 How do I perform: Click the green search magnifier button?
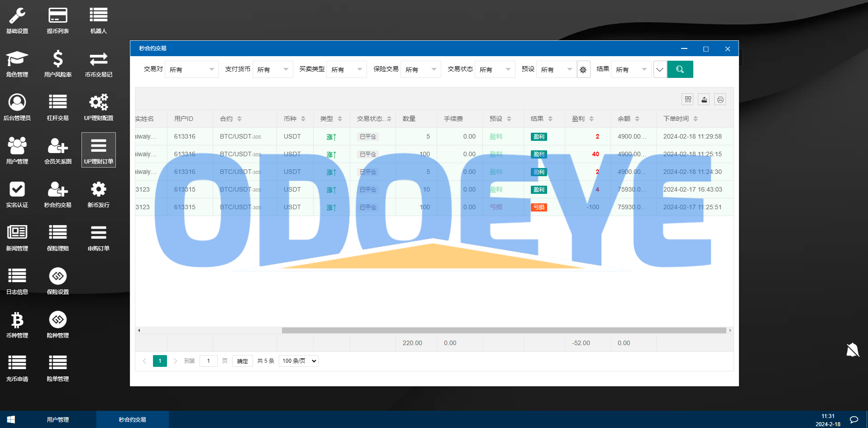coord(680,69)
